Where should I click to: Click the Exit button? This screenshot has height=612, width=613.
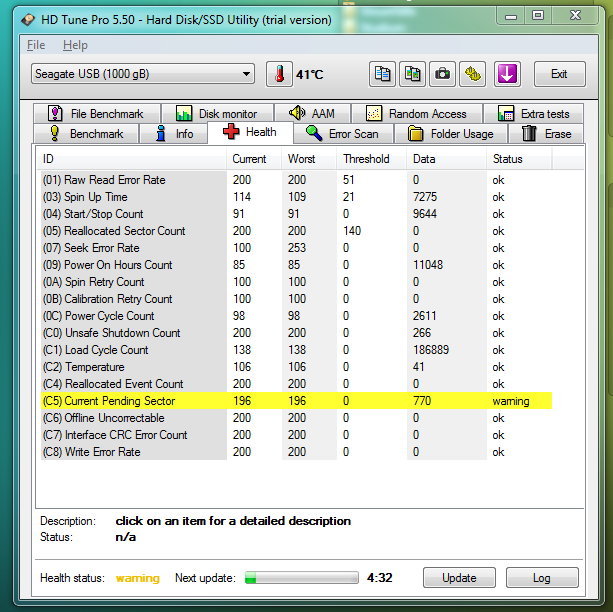559,74
